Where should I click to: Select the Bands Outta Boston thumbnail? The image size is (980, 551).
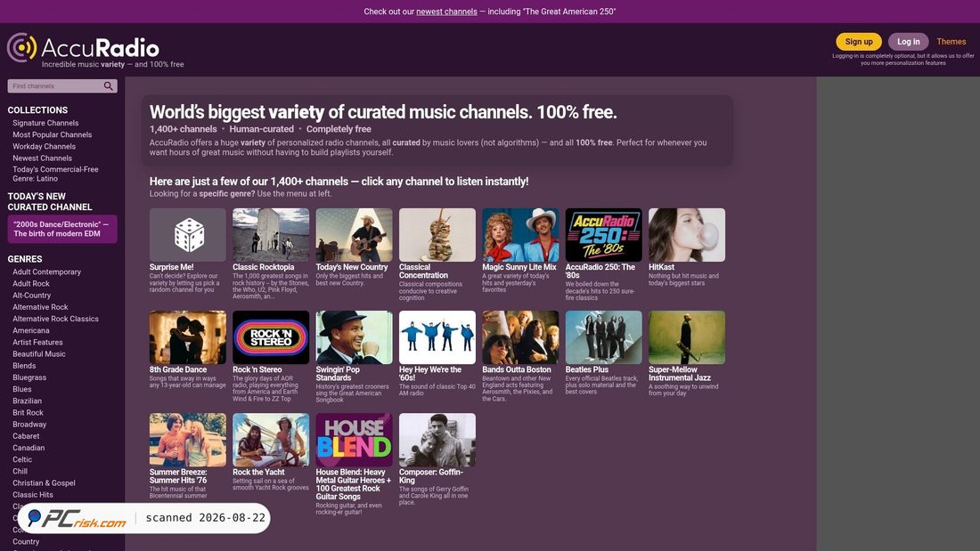[x=520, y=337]
